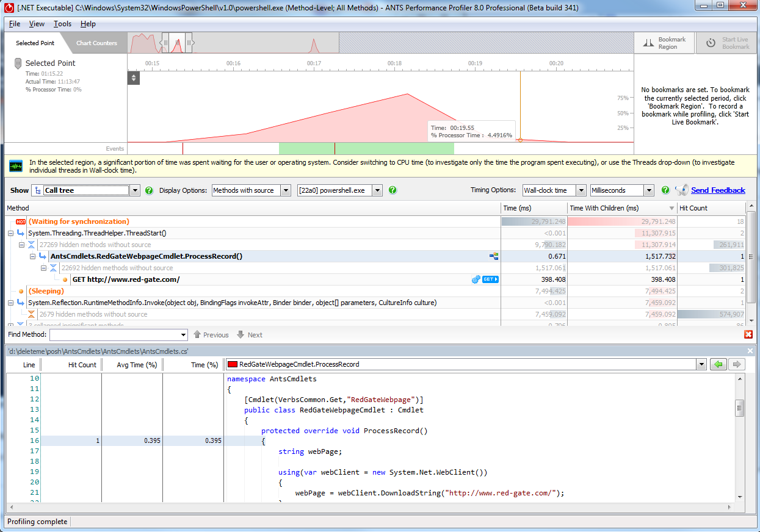Click the blue GET button on the request row
Screen dimensions: 760x532
coord(490,279)
